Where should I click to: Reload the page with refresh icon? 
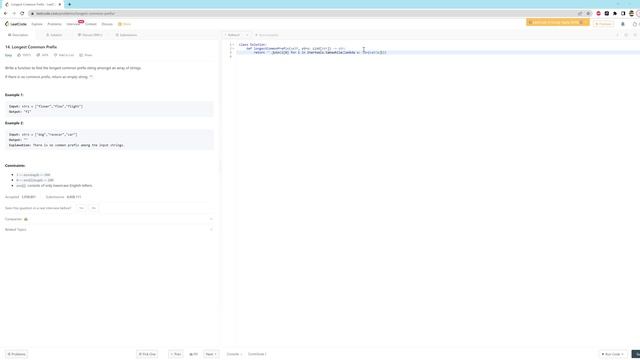click(x=22, y=13)
